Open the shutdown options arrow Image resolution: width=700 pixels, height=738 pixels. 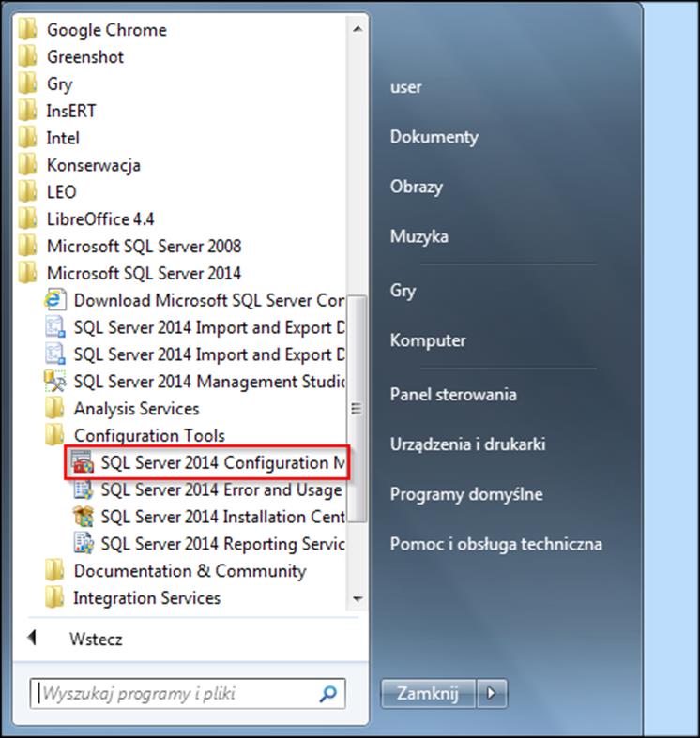point(492,693)
